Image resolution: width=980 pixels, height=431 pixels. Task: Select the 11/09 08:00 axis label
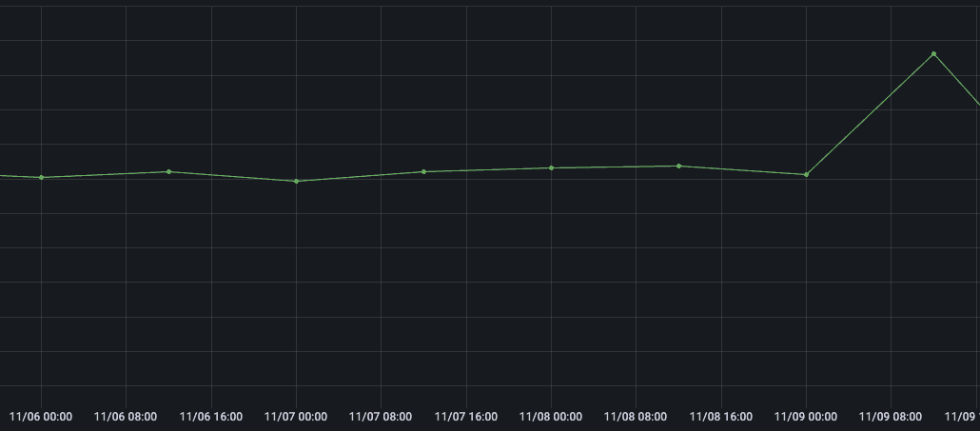coord(891,417)
